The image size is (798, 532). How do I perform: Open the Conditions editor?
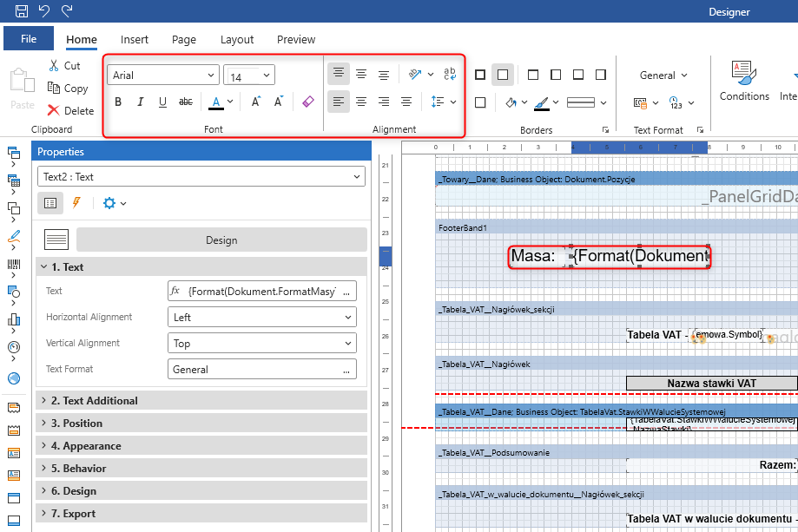(x=744, y=81)
